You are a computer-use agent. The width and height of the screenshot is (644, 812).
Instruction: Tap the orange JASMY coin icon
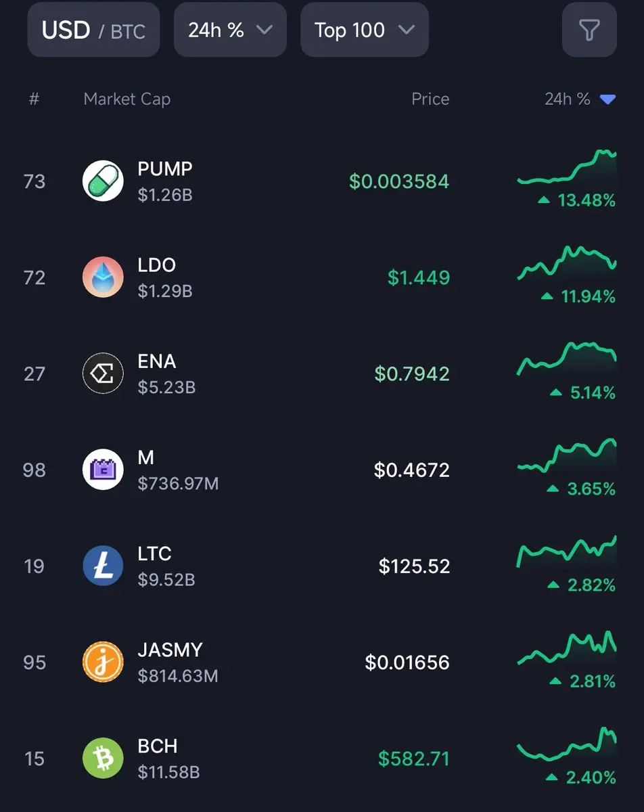(x=103, y=662)
